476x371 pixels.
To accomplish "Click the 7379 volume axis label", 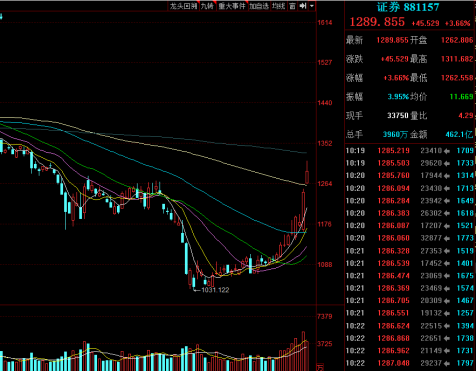I will coord(324,316).
